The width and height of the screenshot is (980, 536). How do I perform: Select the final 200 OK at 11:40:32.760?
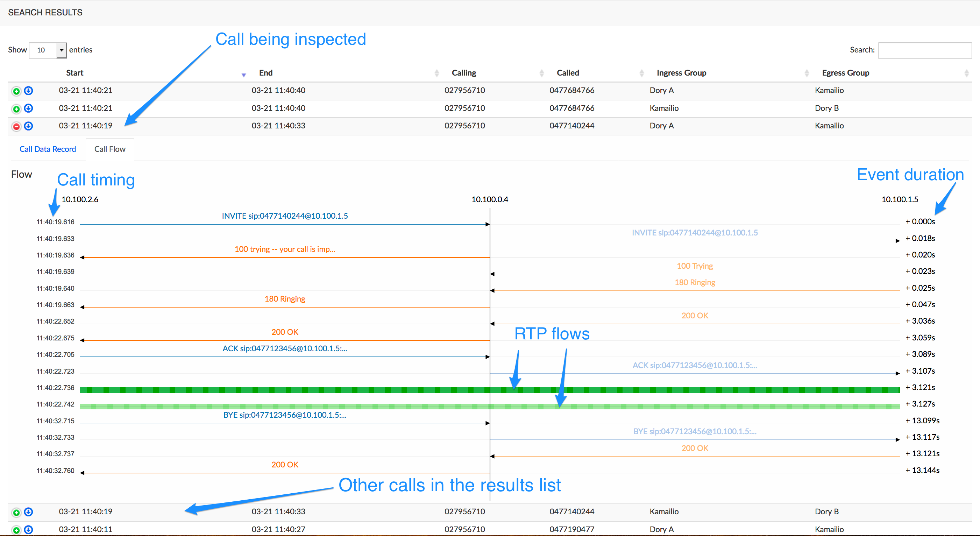click(x=285, y=464)
